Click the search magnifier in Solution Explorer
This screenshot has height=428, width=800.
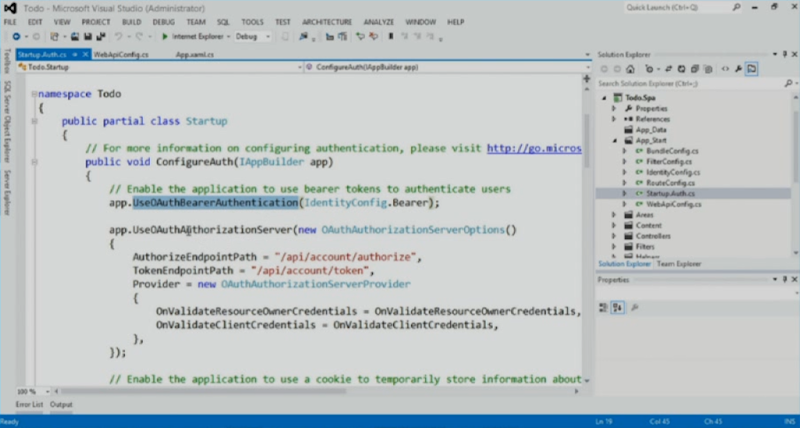click(789, 83)
